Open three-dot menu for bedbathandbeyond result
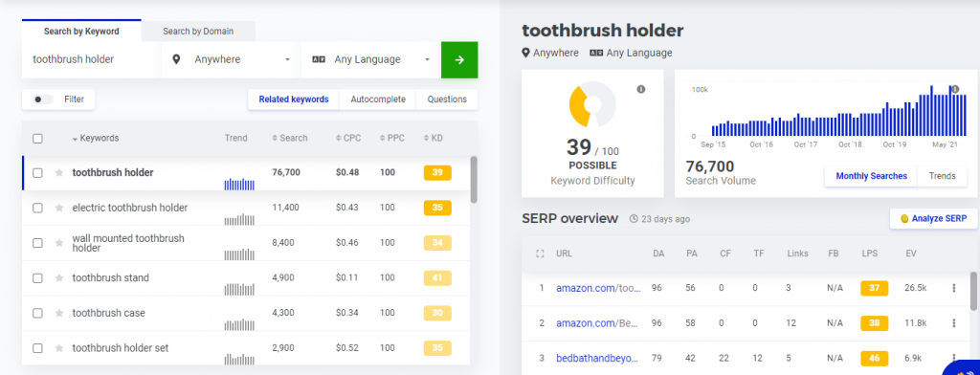Viewport: 980px width, 375px height. pos(954,358)
